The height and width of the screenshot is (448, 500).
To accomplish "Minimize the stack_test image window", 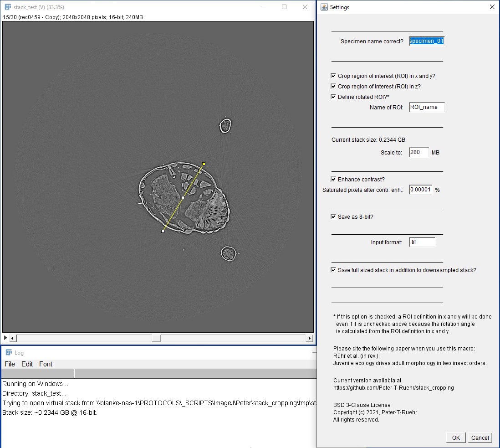I will click(x=263, y=7).
